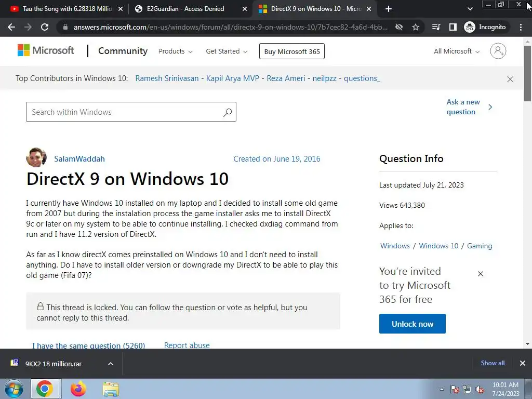The width and height of the screenshot is (532, 399).
Task: Click the page vertical scrollbar thumb
Action: (x=527, y=73)
